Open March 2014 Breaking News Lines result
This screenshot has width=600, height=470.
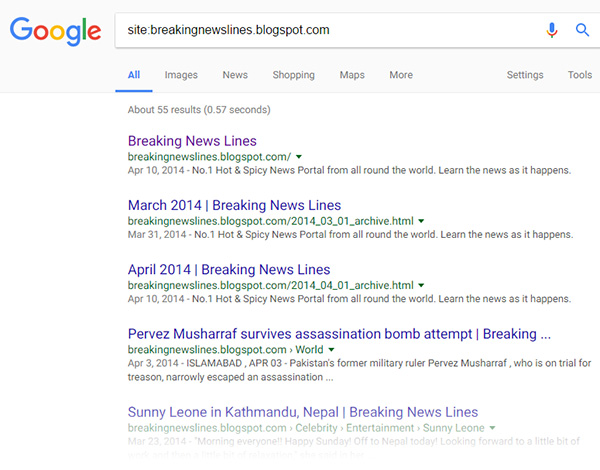pyautogui.click(x=234, y=205)
